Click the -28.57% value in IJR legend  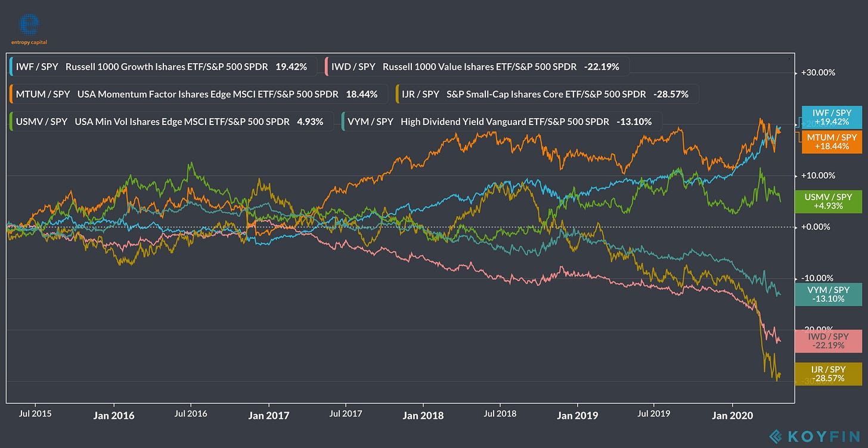671,94
